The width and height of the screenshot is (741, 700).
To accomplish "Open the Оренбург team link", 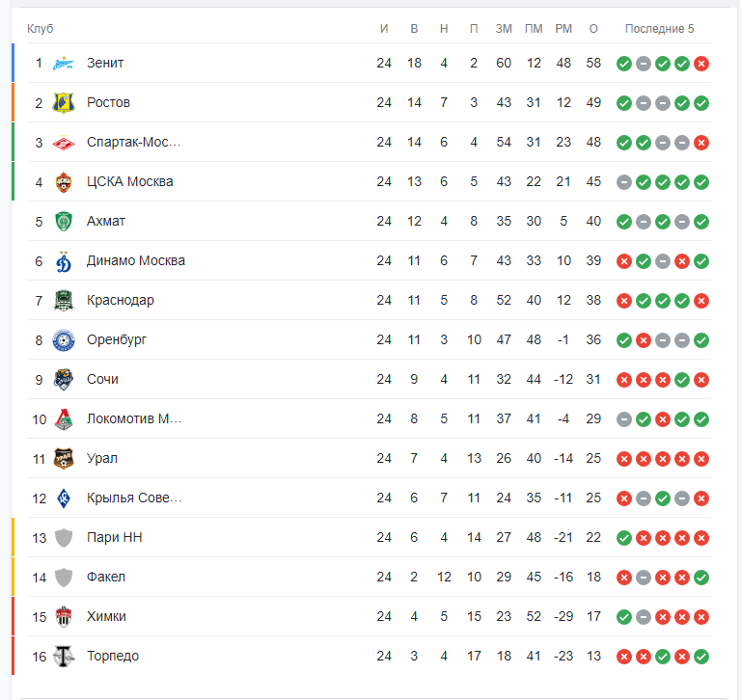I will pos(117,339).
